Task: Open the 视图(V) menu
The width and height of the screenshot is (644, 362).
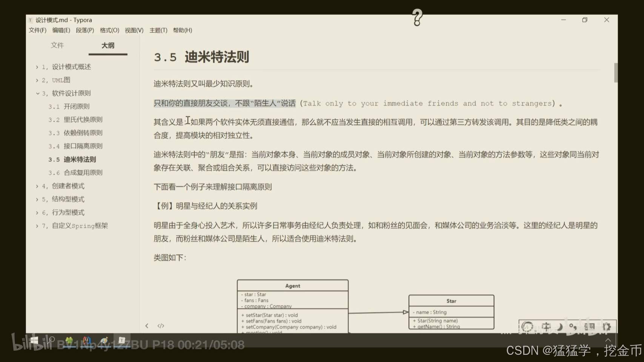Action: pos(134,30)
